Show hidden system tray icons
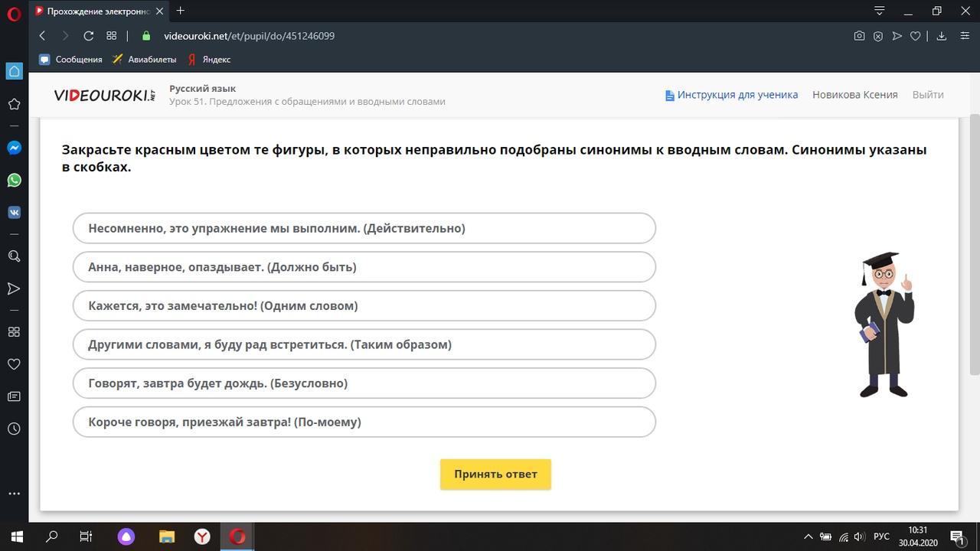 point(807,536)
